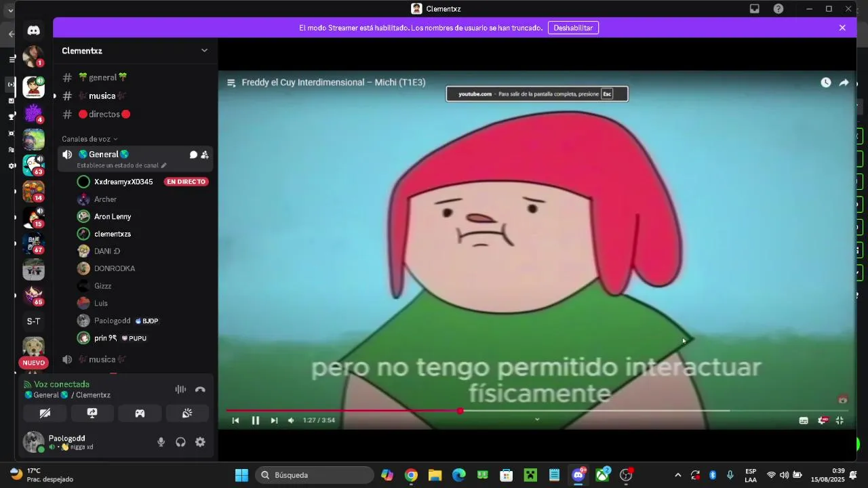868x488 pixels.
Task: Invite people to General voice channel
Action: point(205,155)
